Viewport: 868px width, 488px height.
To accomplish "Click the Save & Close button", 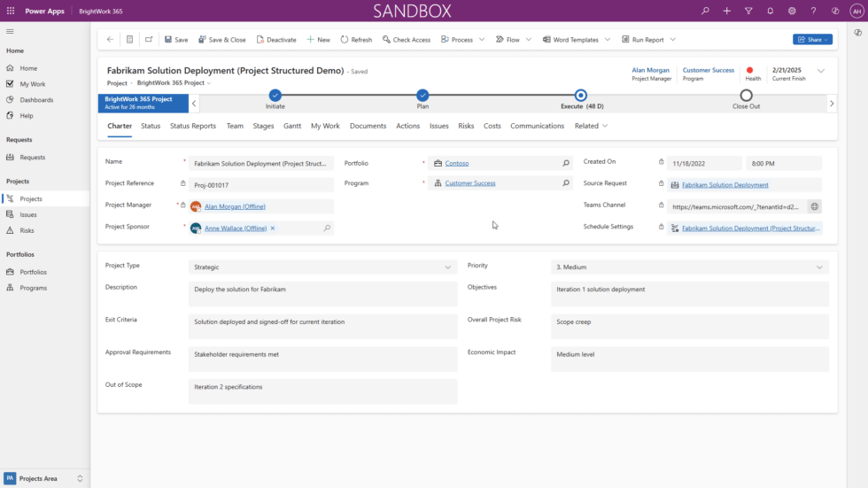I will point(221,40).
